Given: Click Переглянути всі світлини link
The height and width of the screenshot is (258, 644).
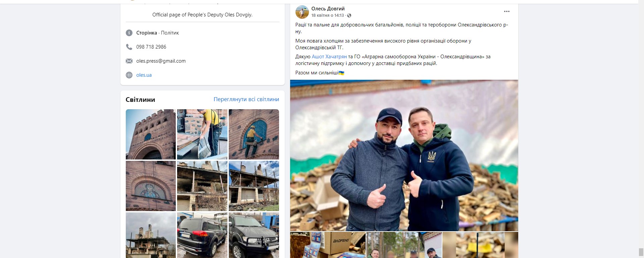Looking at the screenshot, I should point(246,99).
